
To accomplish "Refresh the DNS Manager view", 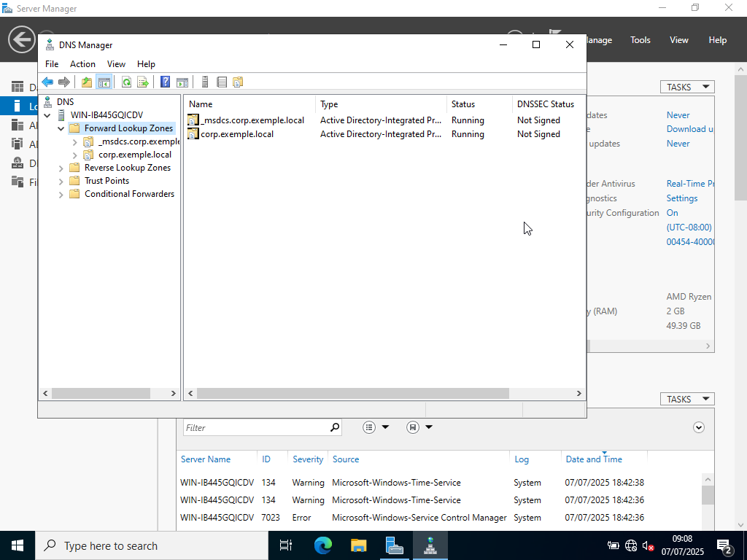I will (x=126, y=82).
